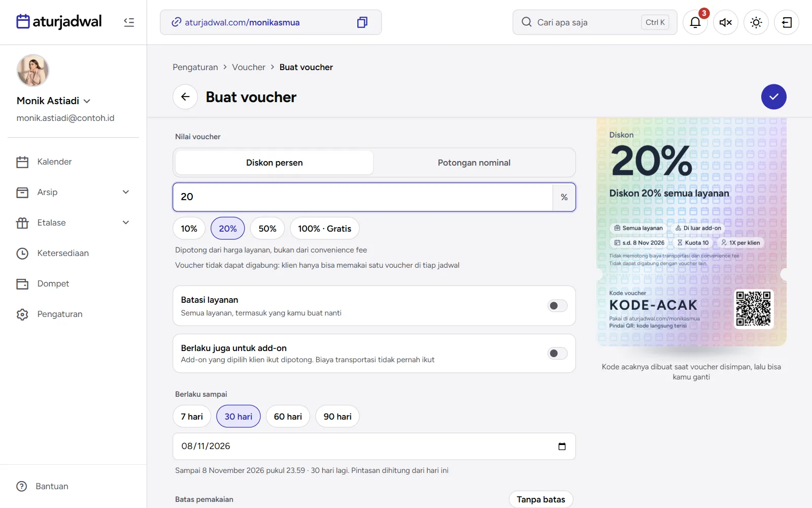Save voucher with the checkmark button
Image resolution: width=812 pixels, height=508 pixels.
pyautogui.click(x=773, y=97)
